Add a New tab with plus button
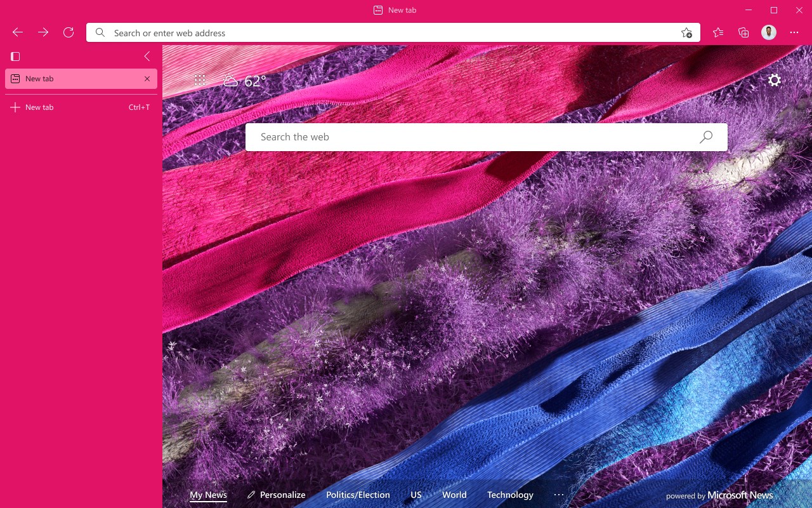This screenshot has height=508, width=812. coord(81,107)
